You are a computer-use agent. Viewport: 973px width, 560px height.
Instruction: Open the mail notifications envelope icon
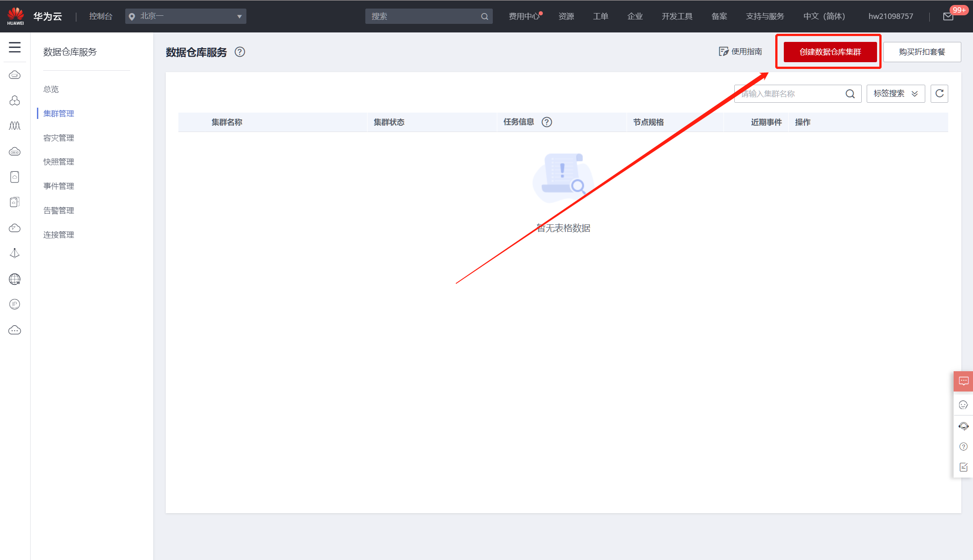click(948, 17)
